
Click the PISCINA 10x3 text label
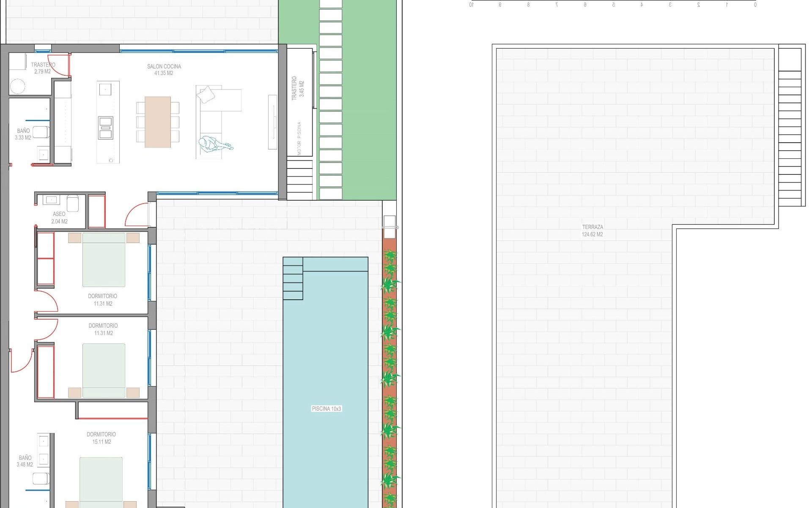click(x=326, y=409)
